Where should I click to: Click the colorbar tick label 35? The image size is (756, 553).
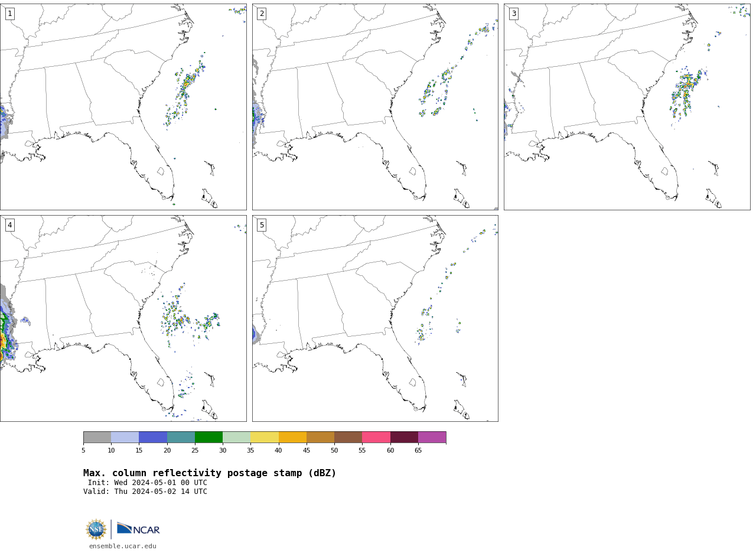[x=250, y=451]
